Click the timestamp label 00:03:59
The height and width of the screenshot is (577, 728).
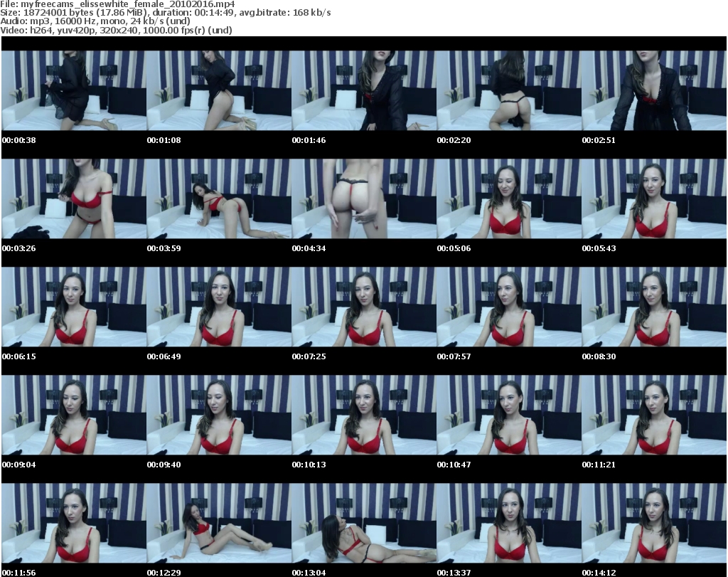pyautogui.click(x=164, y=248)
